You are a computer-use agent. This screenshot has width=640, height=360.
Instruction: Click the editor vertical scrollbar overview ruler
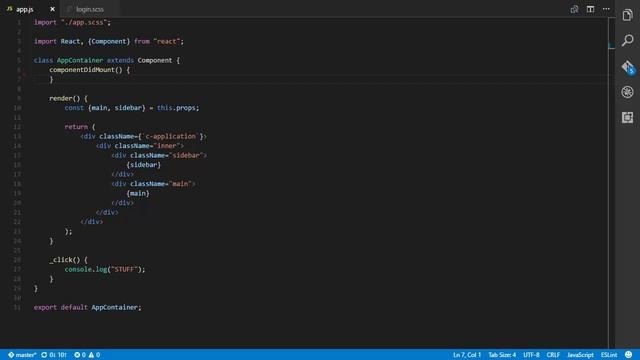[611, 182]
